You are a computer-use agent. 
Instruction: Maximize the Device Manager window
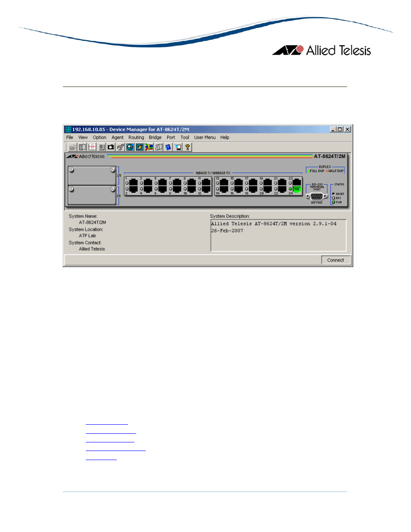(x=340, y=129)
